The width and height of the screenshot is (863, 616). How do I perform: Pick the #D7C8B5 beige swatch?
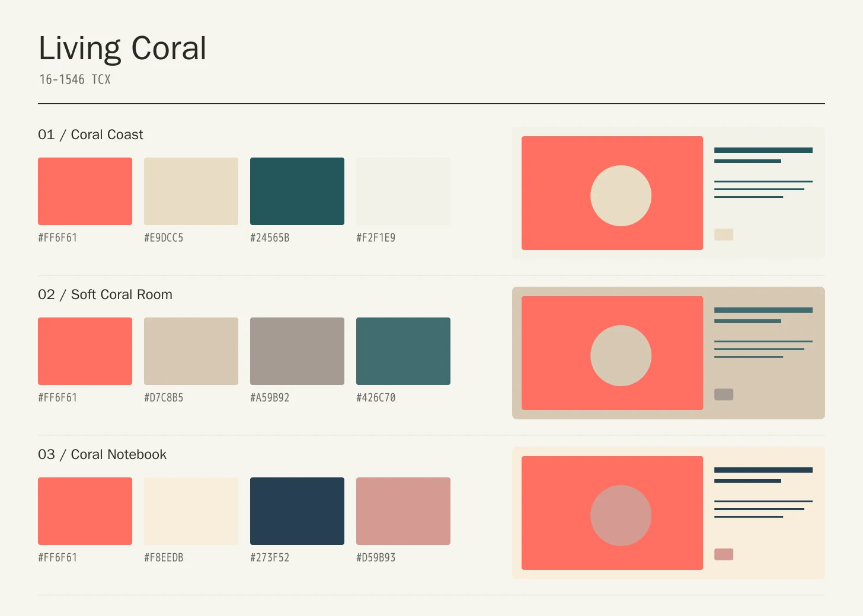(191, 351)
